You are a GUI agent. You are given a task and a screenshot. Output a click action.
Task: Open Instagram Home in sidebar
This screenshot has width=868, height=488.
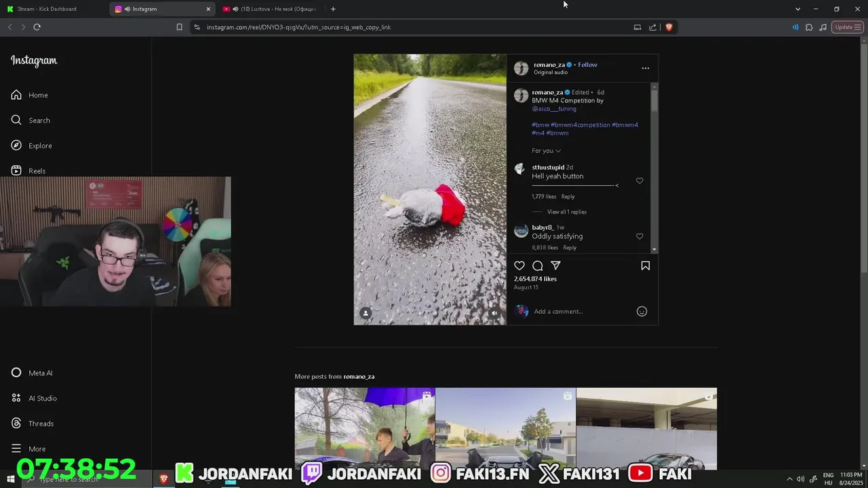coord(30,95)
